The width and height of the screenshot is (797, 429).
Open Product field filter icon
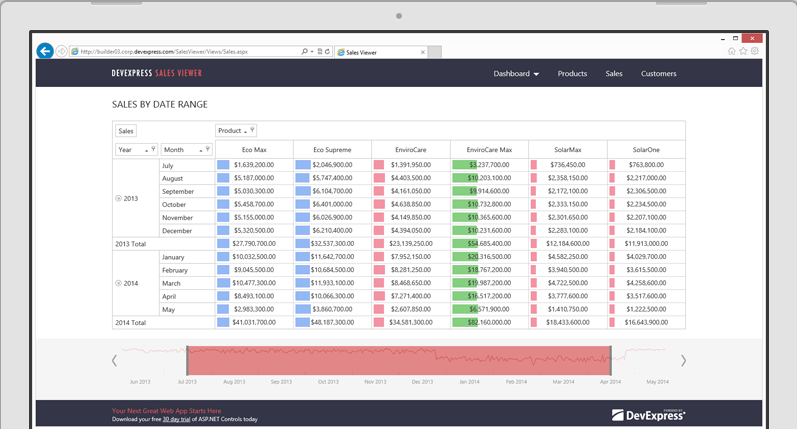[252, 130]
